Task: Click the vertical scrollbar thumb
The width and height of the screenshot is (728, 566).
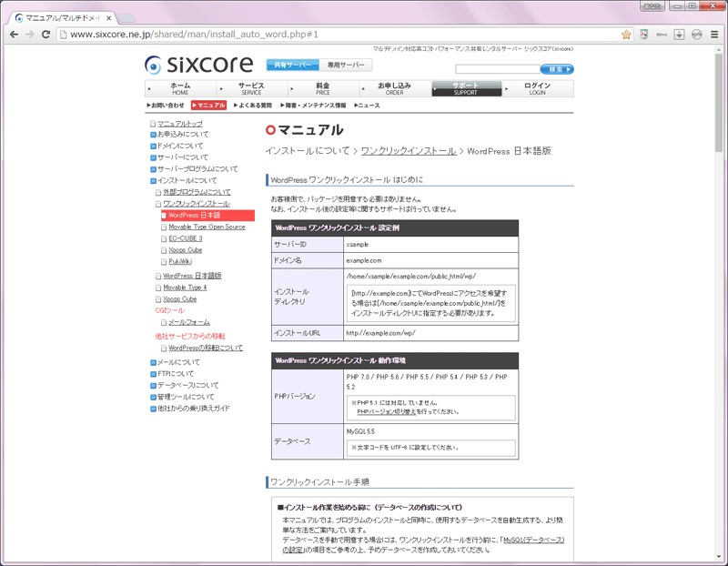Action: [x=719, y=102]
